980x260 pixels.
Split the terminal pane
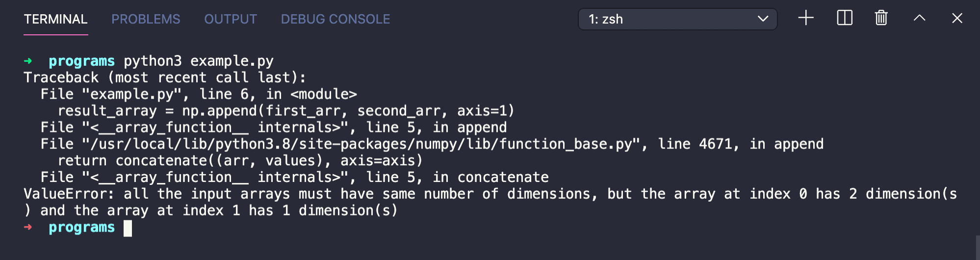click(x=844, y=19)
